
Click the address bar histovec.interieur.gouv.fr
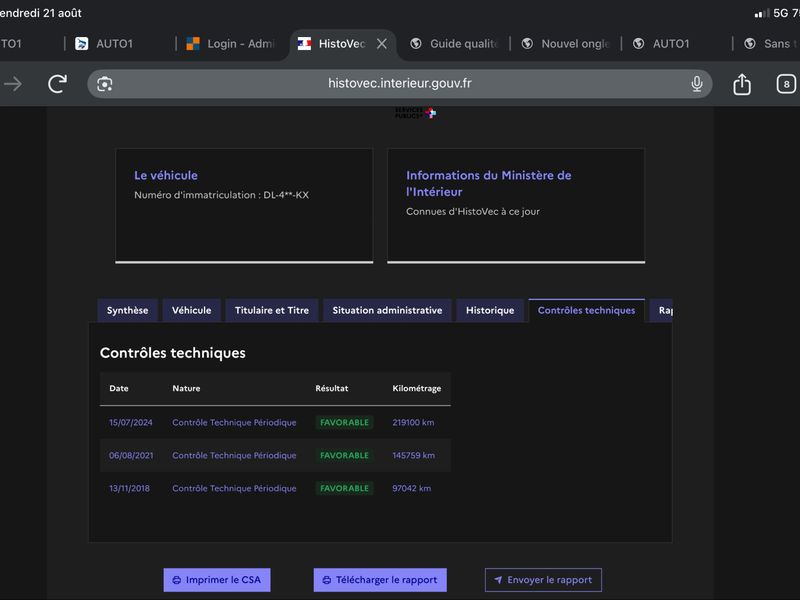pyautogui.click(x=399, y=84)
